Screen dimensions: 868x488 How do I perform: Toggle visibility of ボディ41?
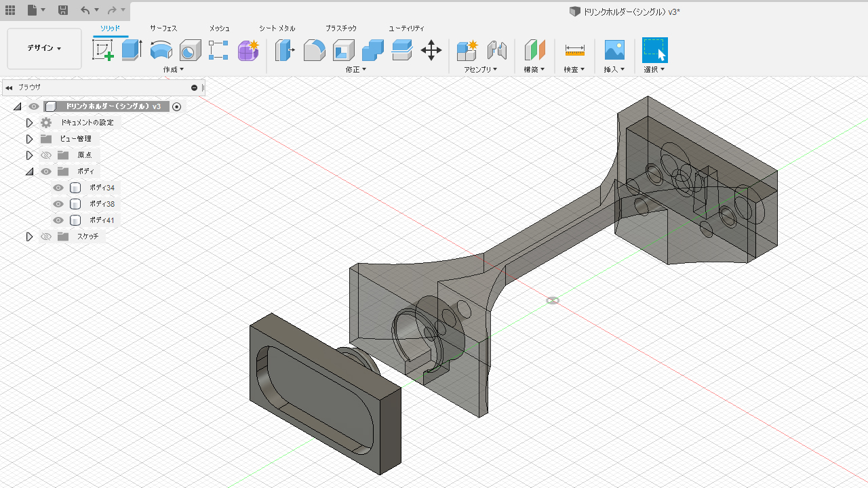58,220
